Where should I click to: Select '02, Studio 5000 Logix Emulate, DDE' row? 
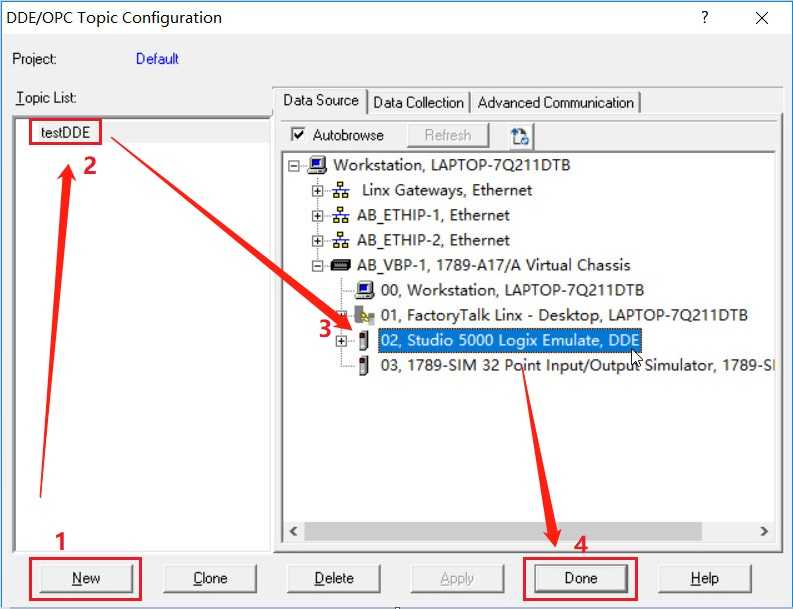coord(510,340)
